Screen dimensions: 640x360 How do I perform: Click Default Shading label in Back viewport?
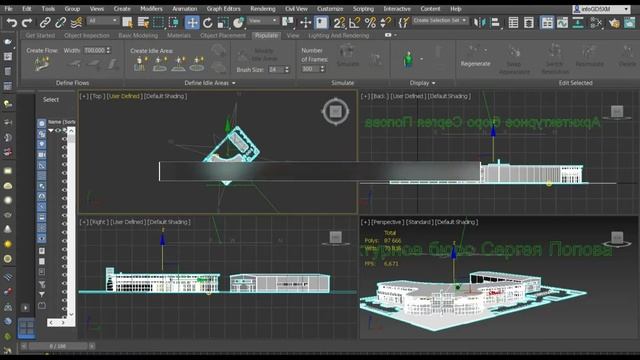point(449,96)
